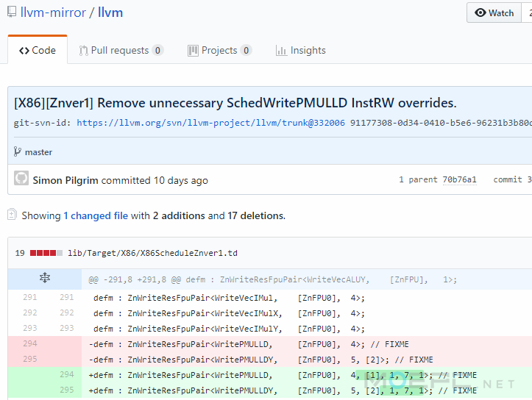Viewport: 532px width, 400px height.
Task: Click the master branch label
Action: [39, 152]
